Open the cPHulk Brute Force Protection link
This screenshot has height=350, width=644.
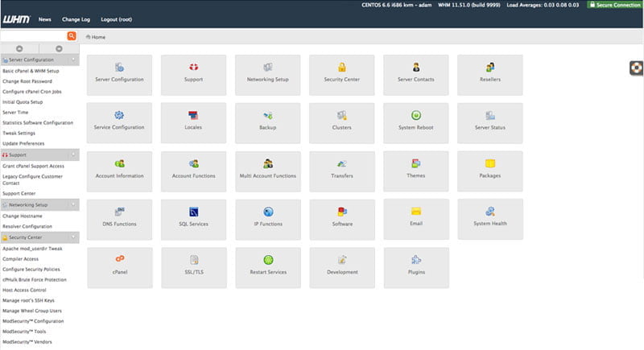[x=34, y=279]
